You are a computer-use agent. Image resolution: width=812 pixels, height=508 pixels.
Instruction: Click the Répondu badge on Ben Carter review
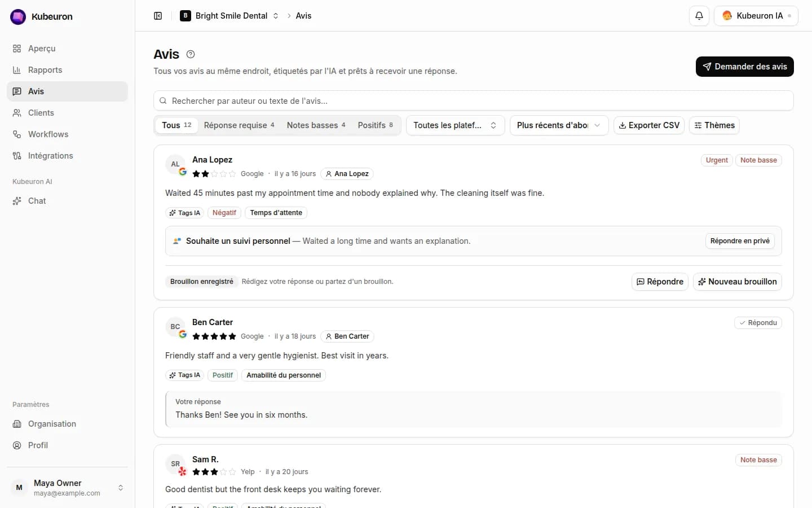[x=758, y=323]
